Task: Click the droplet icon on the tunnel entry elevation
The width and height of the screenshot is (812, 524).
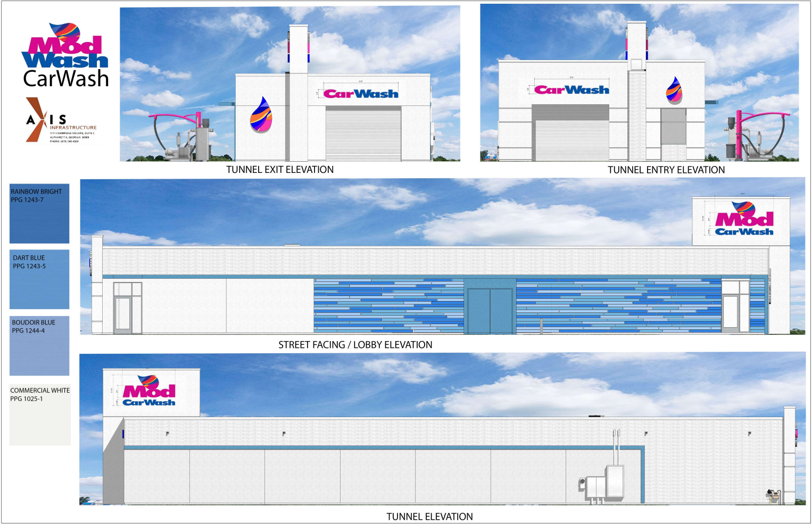Action: [674, 90]
